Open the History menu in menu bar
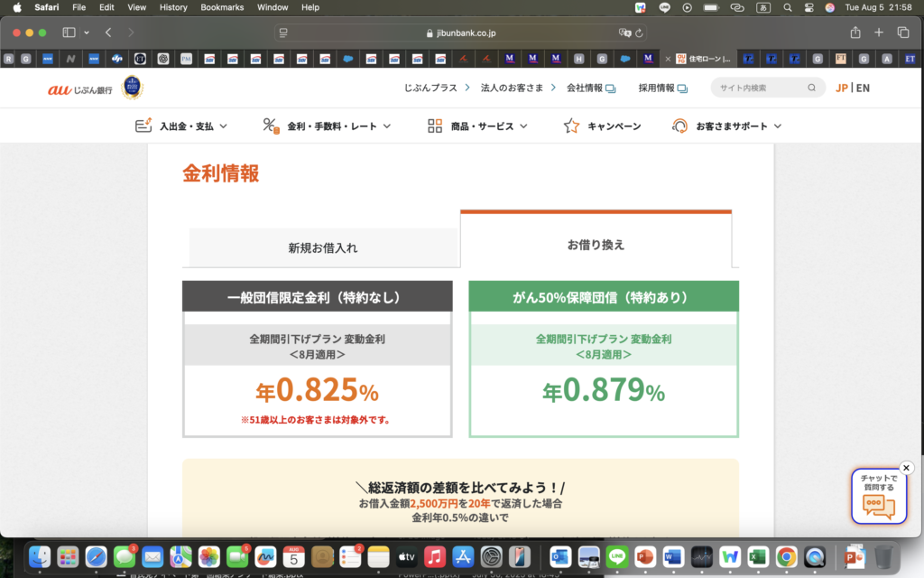924x578 pixels. coord(173,7)
